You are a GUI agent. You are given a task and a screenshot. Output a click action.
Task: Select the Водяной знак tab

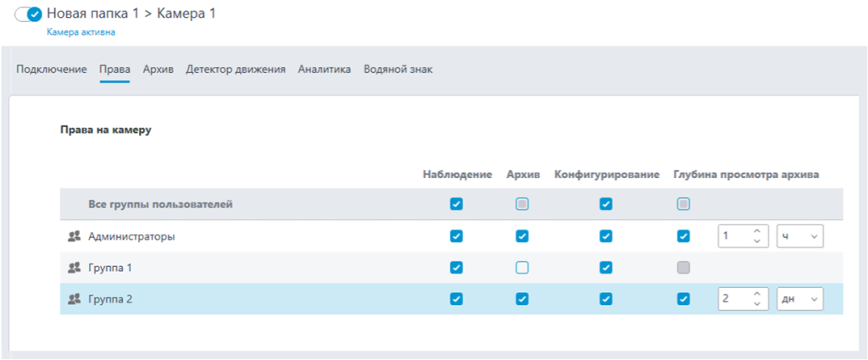(398, 69)
